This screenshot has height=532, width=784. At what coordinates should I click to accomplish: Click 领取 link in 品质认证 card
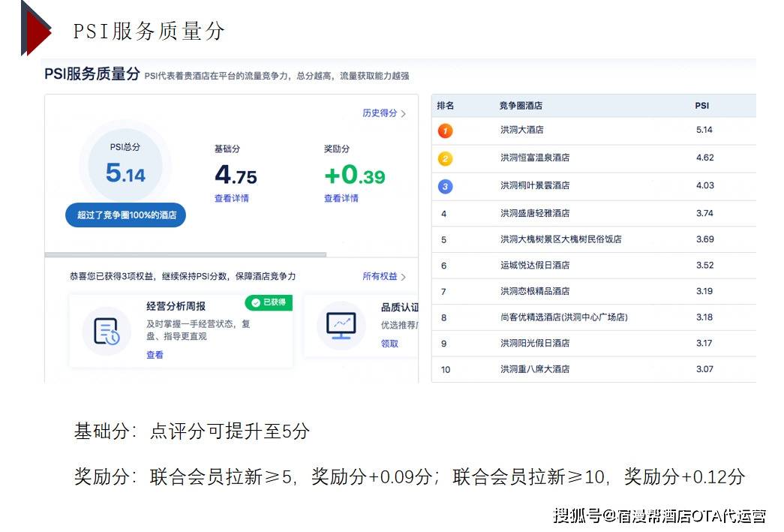pyautogui.click(x=389, y=344)
